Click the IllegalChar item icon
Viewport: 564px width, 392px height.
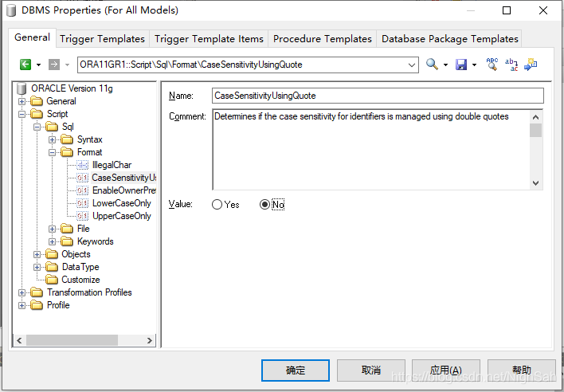point(82,165)
